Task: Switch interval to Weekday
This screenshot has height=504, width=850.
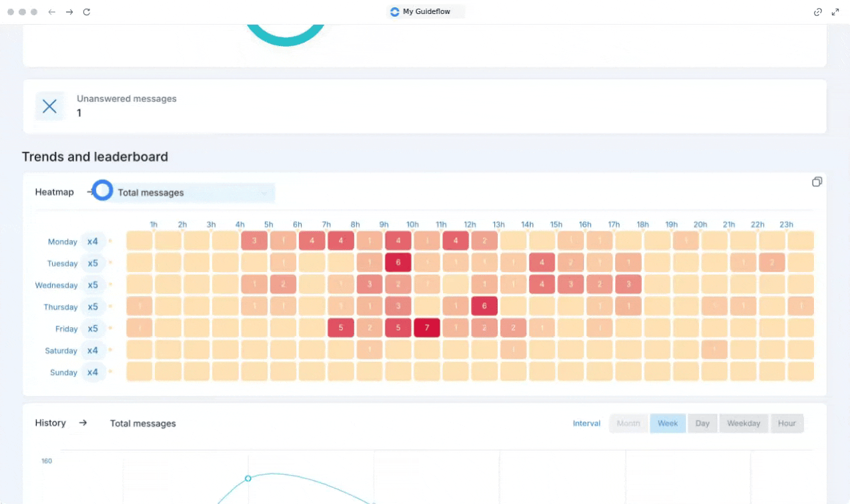Action: 744,423
